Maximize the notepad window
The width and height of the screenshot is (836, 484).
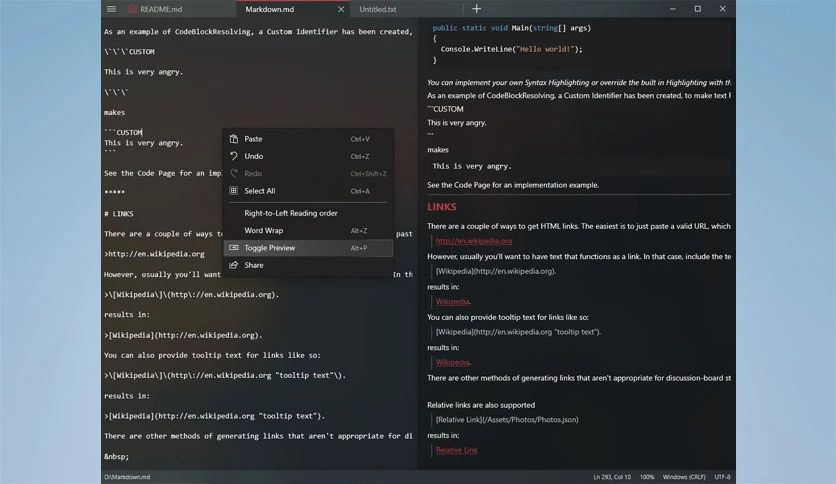coord(697,9)
